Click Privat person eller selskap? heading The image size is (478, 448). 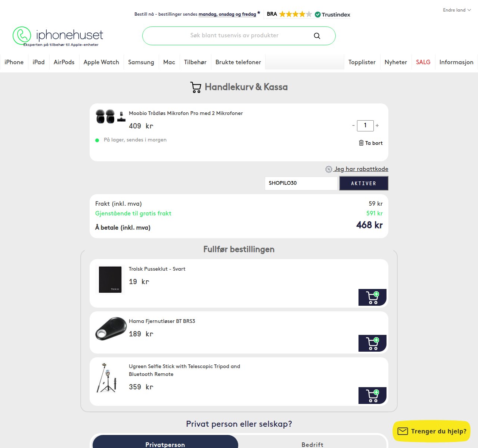click(239, 424)
